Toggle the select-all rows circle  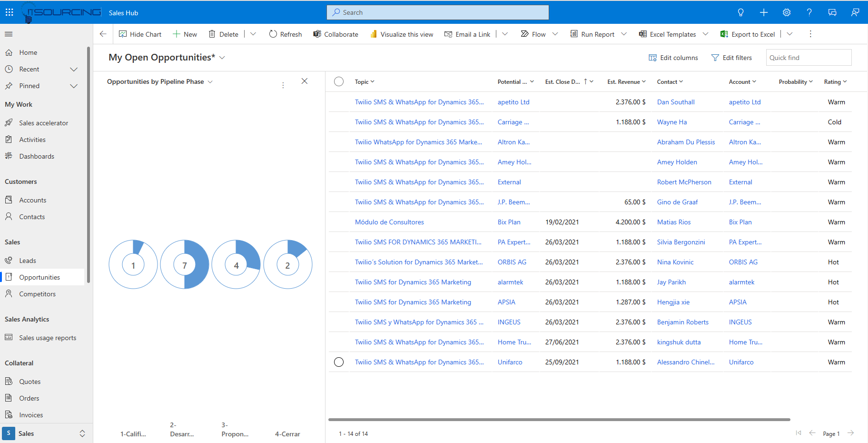(339, 81)
